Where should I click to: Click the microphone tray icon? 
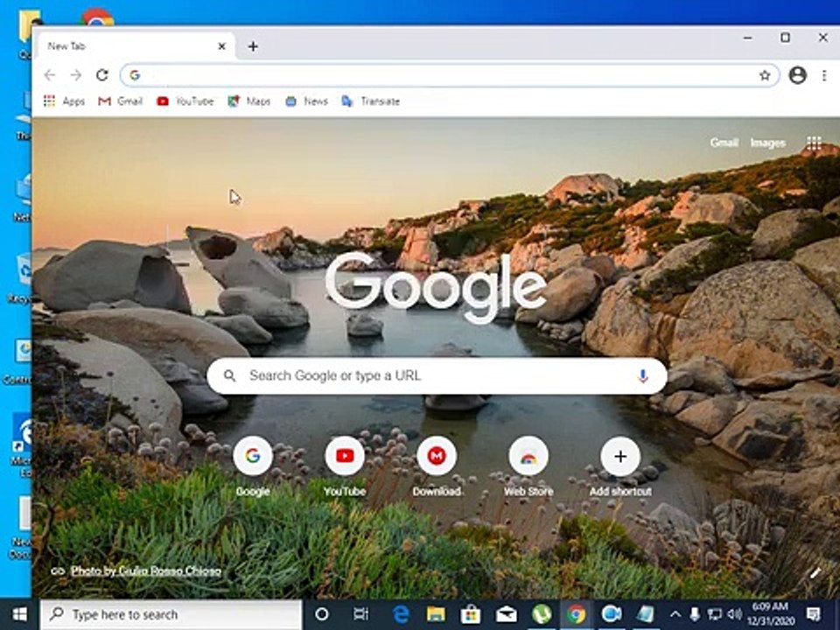tap(695, 614)
